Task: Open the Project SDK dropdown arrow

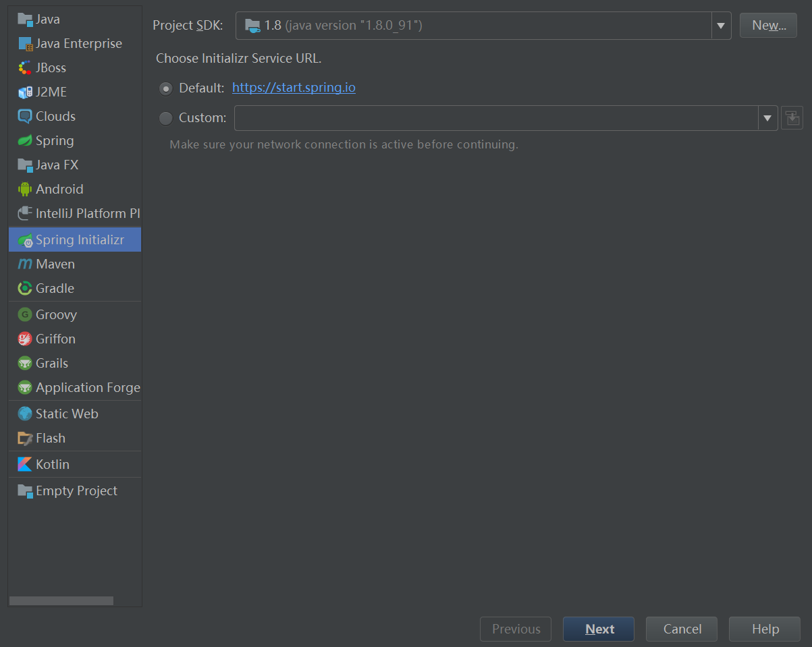Action: [721, 26]
